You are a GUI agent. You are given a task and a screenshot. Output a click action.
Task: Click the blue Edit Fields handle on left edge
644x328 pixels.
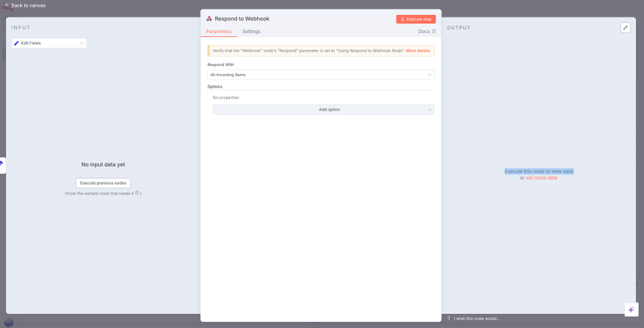[x=2, y=164]
